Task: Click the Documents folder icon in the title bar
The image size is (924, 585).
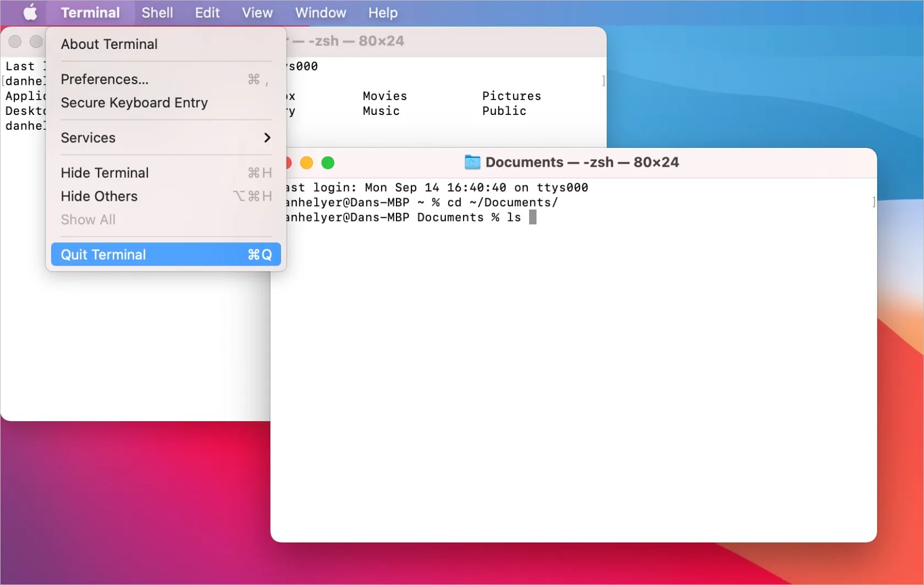Action: point(471,162)
